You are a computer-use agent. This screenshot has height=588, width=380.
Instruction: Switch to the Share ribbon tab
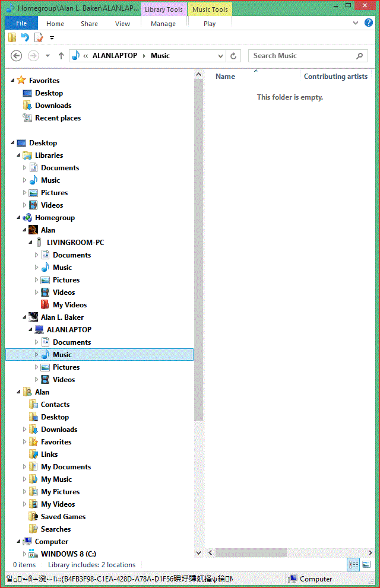(x=89, y=24)
